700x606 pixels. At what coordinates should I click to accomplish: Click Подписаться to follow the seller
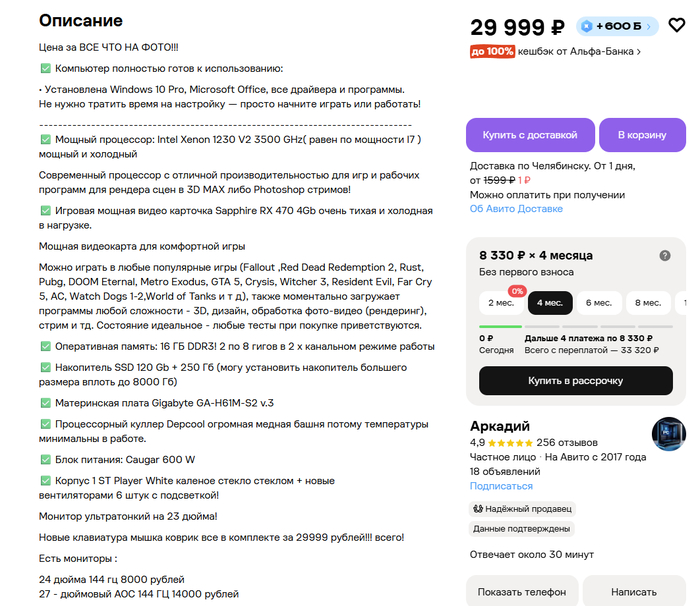pyautogui.click(x=501, y=486)
